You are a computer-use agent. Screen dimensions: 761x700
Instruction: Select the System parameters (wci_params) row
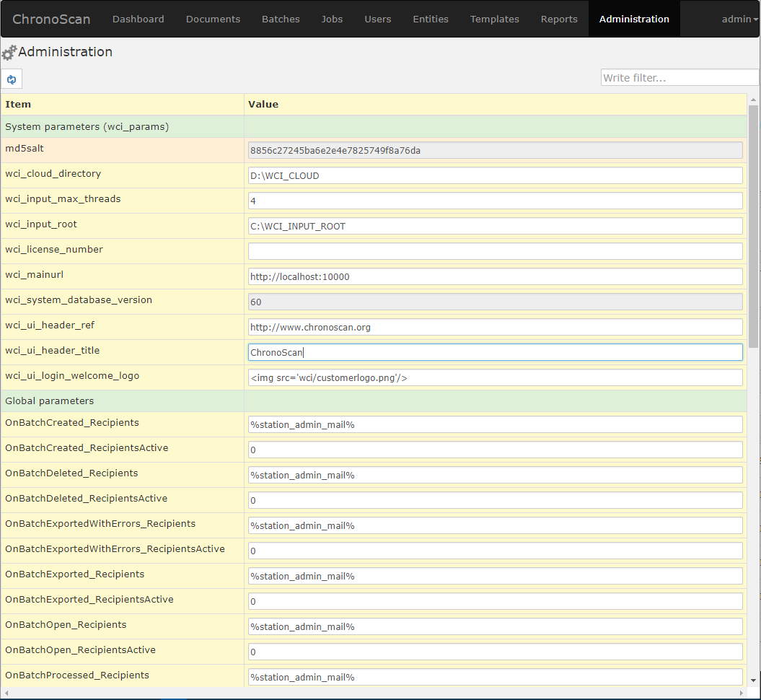tap(374, 127)
